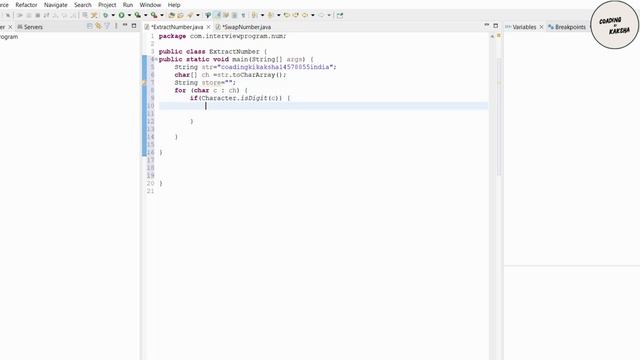Collapse All in left explorer view

click(89, 26)
